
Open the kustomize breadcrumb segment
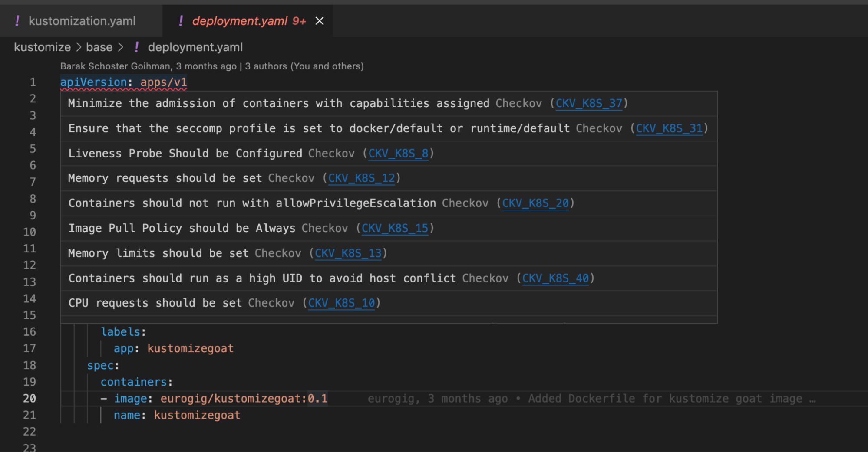point(42,47)
